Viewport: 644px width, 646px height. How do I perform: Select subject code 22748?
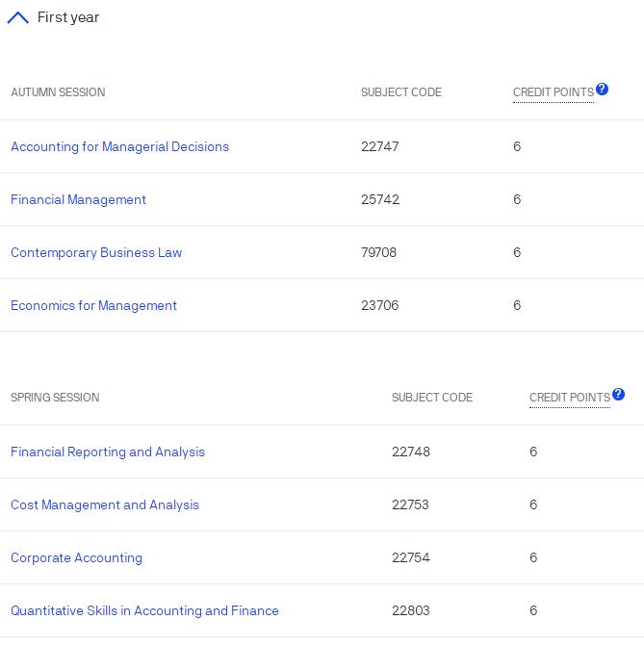pyautogui.click(x=411, y=452)
